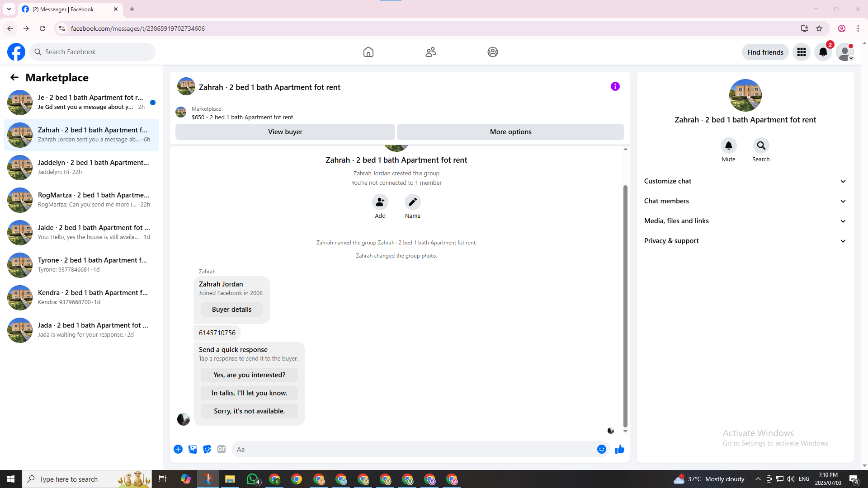Mute the Zahrah conversation
The width and height of the screenshot is (868, 488).
click(728, 145)
